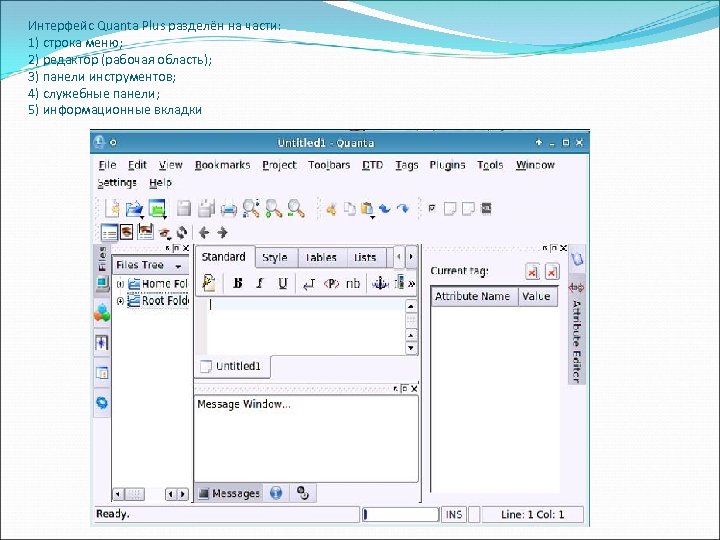Cut the selection with the scissors icon
This screenshot has height=540, width=720.
pyautogui.click(x=331, y=209)
